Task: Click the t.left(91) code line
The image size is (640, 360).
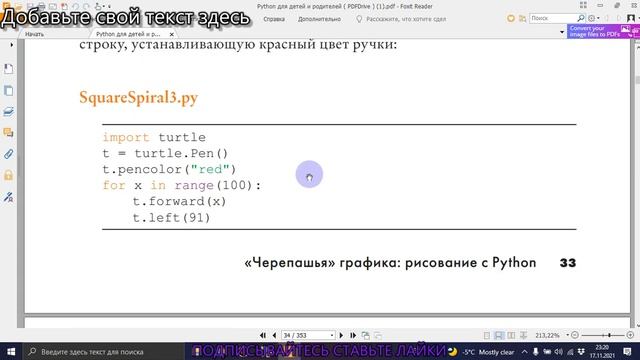Action: coord(171,218)
